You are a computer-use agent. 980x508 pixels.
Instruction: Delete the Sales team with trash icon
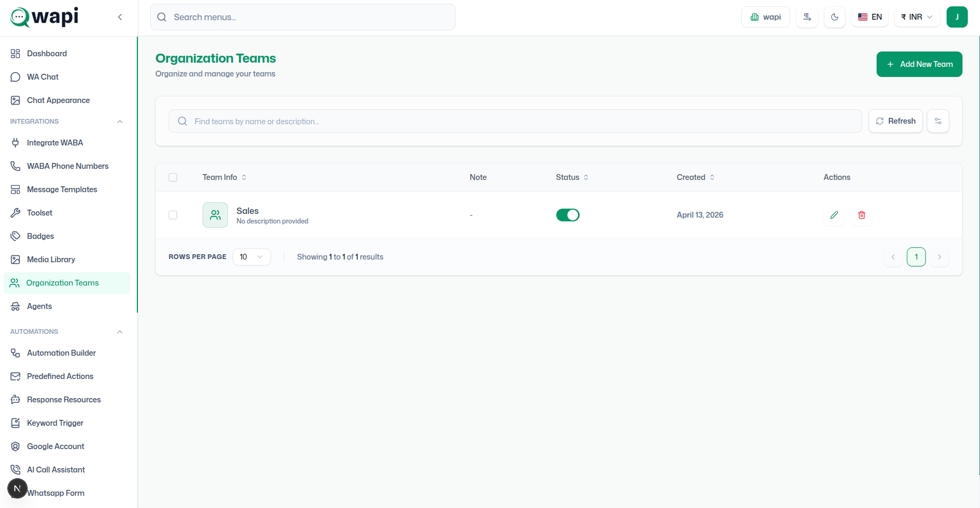[x=862, y=215]
